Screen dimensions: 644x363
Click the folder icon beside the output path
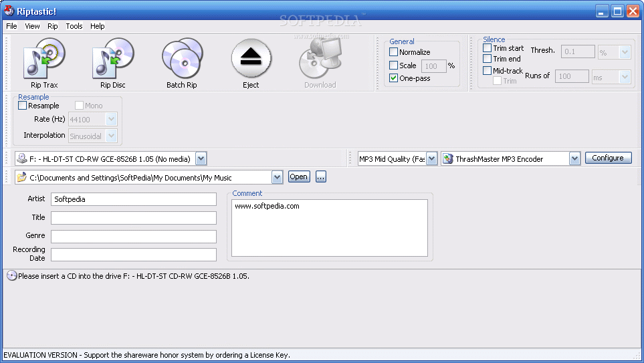[x=22, y=177]
